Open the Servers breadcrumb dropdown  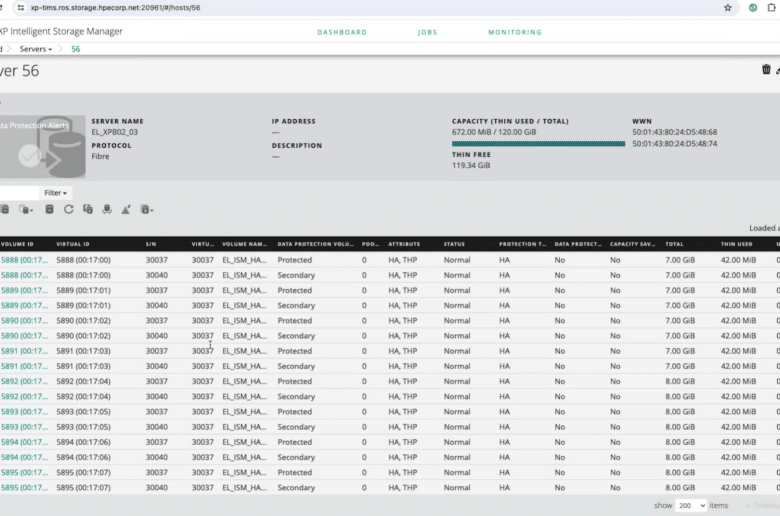[x=35, y=49]
